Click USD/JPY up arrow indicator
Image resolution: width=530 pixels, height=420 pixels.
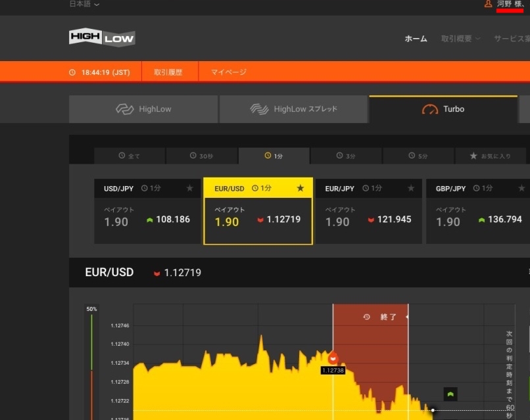point(150,220)
